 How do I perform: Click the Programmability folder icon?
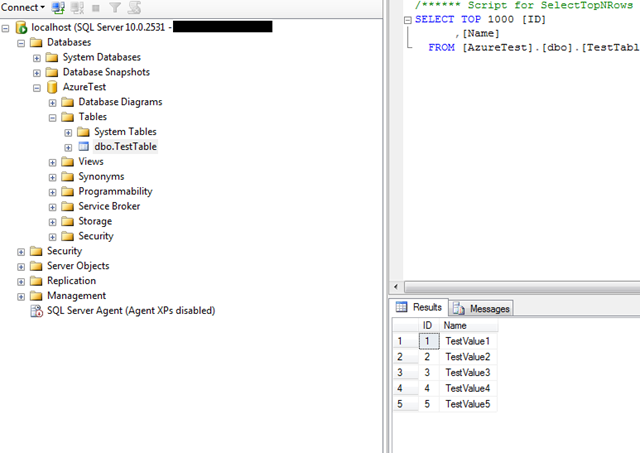click(x=67, y=191)
